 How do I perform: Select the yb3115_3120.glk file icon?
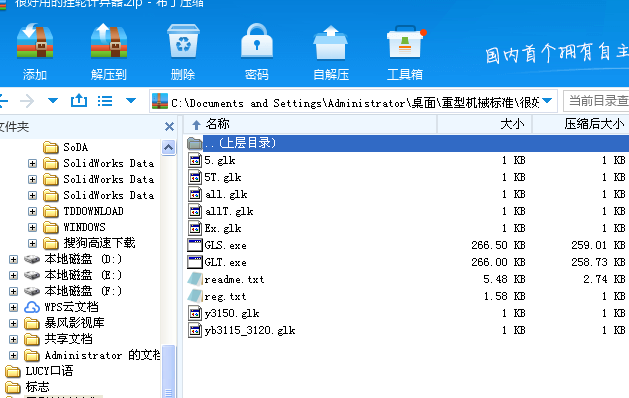coord(195,330)
